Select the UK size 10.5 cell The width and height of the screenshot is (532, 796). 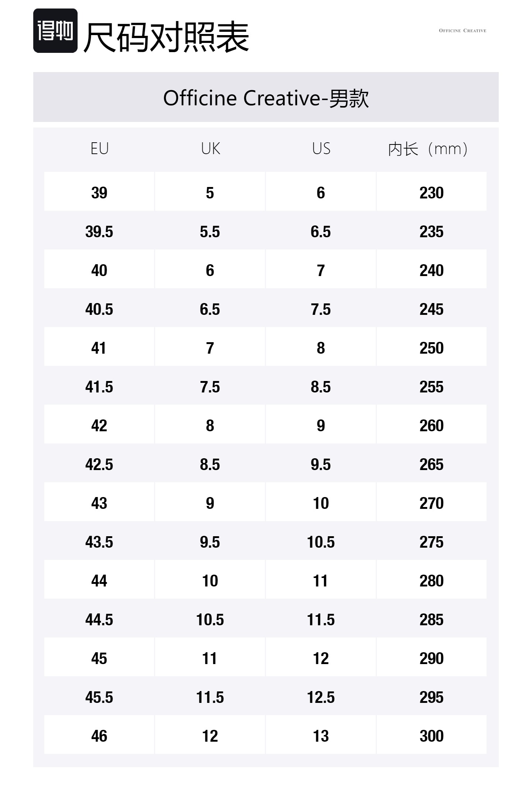tap(210, 619)
